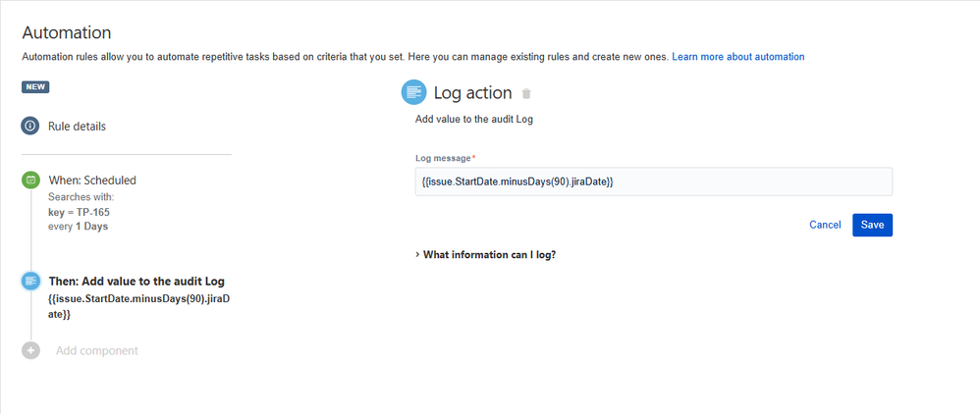The height and width of the screenshot is (414, 980).
Task: Click the Add component label
Action: (x=97, y=350)
